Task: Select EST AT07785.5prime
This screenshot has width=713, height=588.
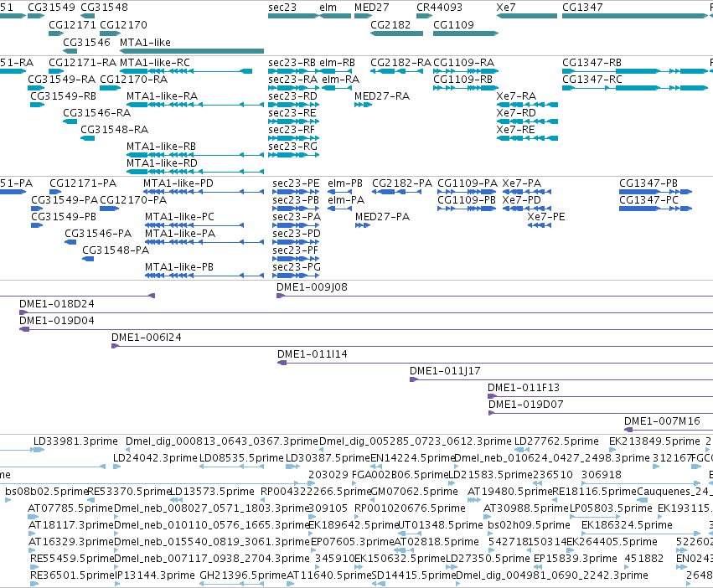Action: (x=34, y=517)
